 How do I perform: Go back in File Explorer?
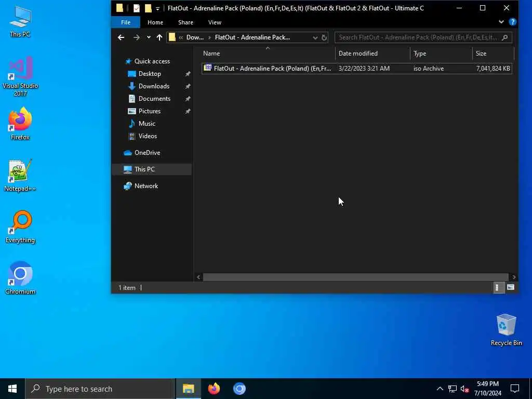pos(121,37)
